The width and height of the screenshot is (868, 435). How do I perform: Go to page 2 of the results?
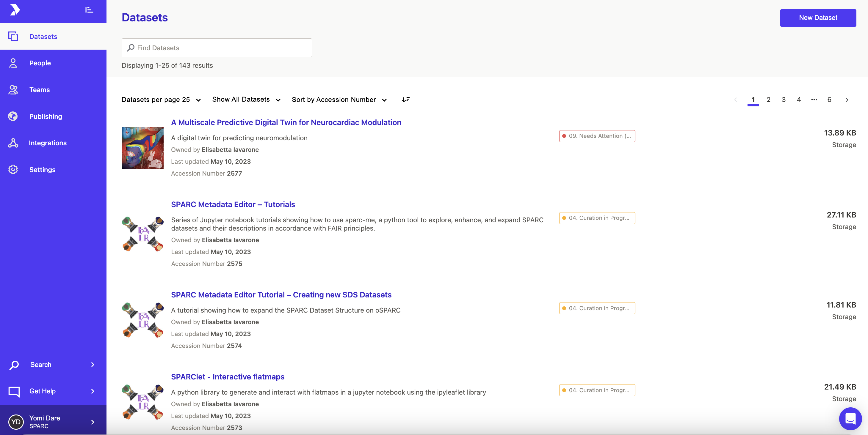768,99
